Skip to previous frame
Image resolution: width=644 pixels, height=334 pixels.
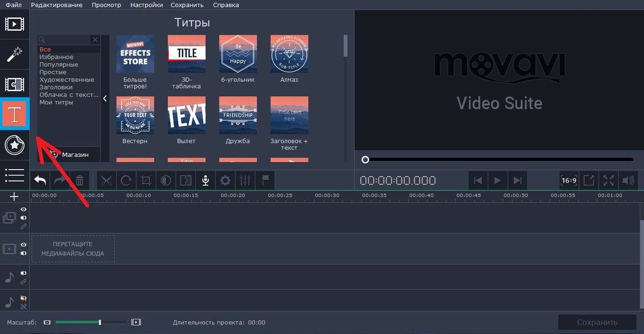click(x=478, y=180)
